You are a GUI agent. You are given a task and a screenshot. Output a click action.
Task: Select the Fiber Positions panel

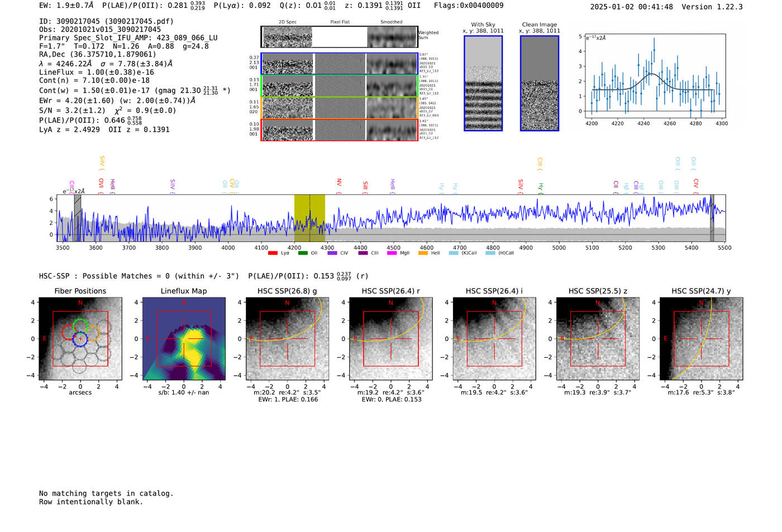pyautogui.click(x=80, y=338)
